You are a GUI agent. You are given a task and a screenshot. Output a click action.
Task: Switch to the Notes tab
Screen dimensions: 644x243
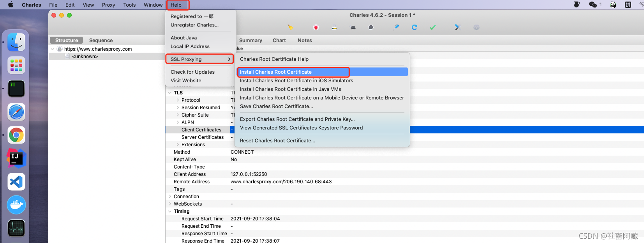coord(305,40)
